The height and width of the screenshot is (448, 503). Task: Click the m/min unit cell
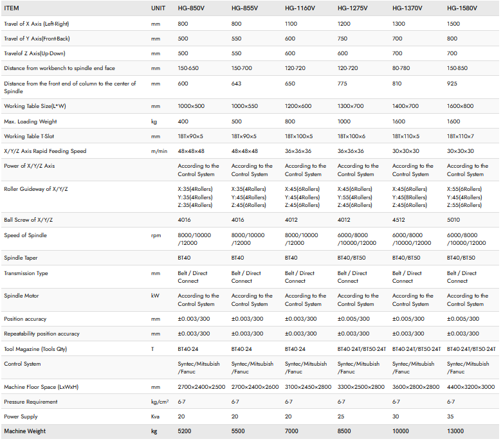158,151
